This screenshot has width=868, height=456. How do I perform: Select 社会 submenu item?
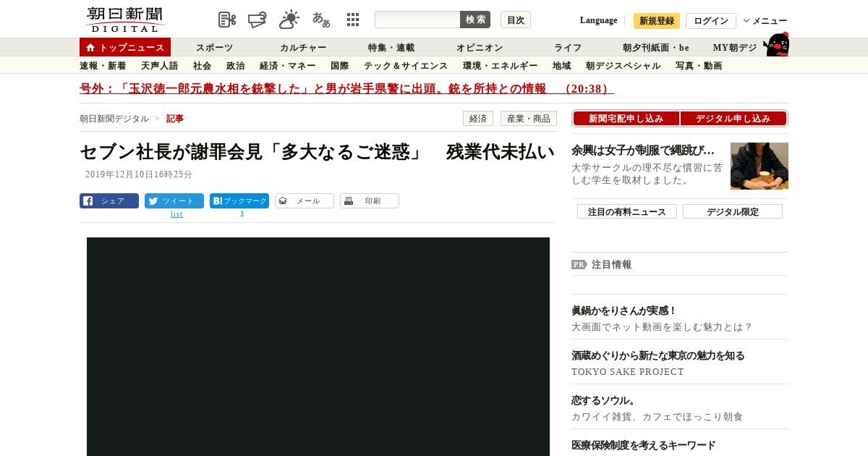coord(203,66)
